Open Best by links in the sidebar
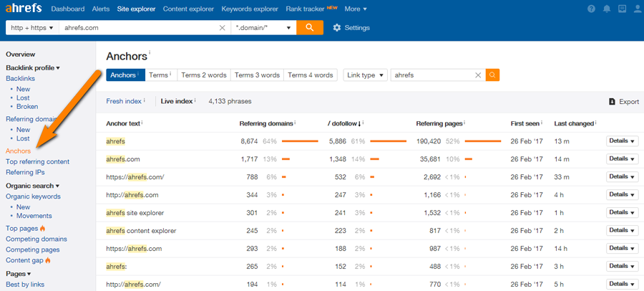Image resolution: width=644 pixels, height=291 pixels. (25, 285)
